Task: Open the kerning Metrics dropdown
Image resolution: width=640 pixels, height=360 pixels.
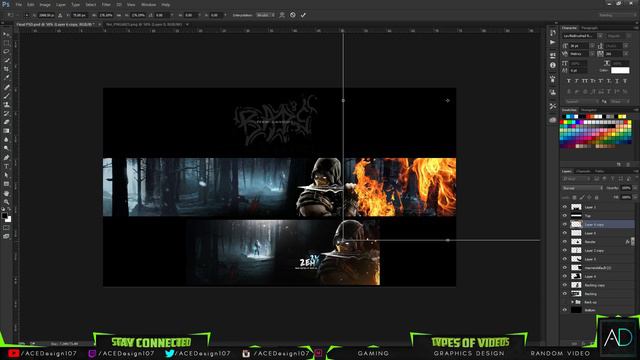Action: [x=592, y=54]
